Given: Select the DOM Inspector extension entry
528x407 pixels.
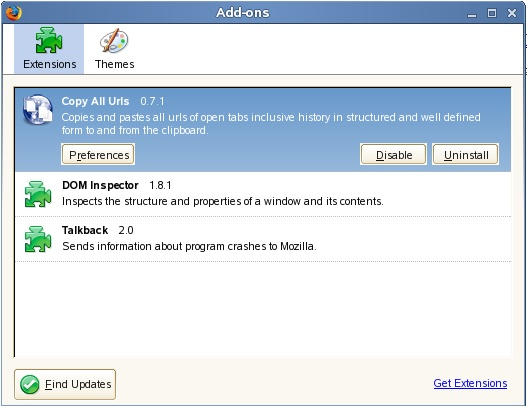Looking at the screenshot, I should click(263, 194).
